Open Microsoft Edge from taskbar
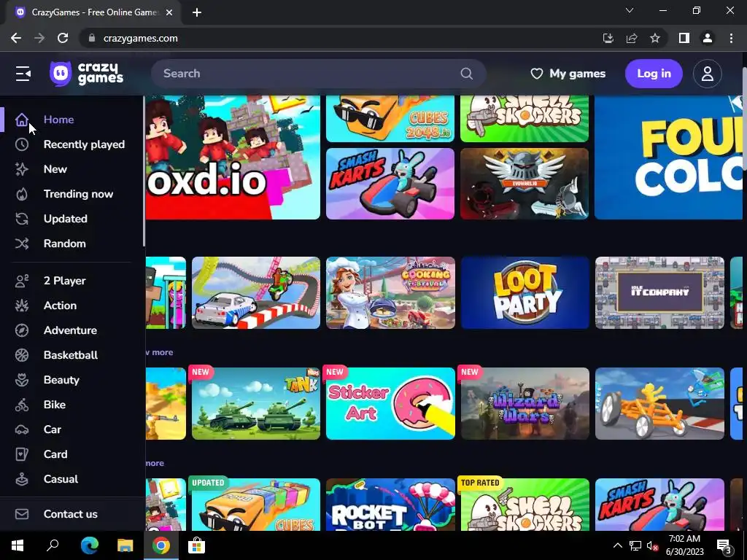 (89, 545)
